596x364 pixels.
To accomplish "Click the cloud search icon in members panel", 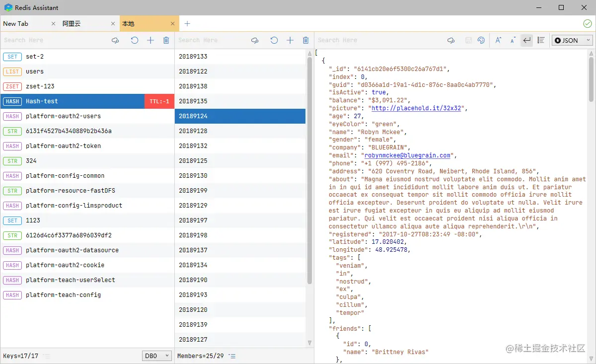I will (255, 40).
